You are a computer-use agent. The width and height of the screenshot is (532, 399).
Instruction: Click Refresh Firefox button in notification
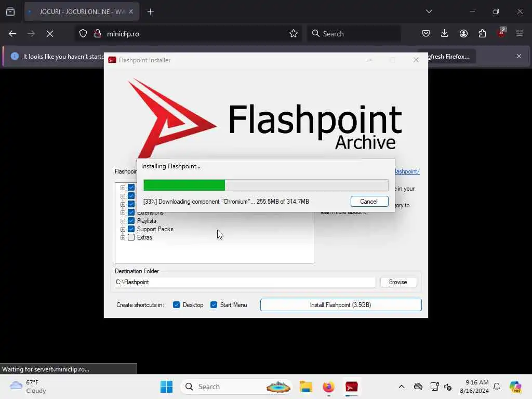pos(448,56)
